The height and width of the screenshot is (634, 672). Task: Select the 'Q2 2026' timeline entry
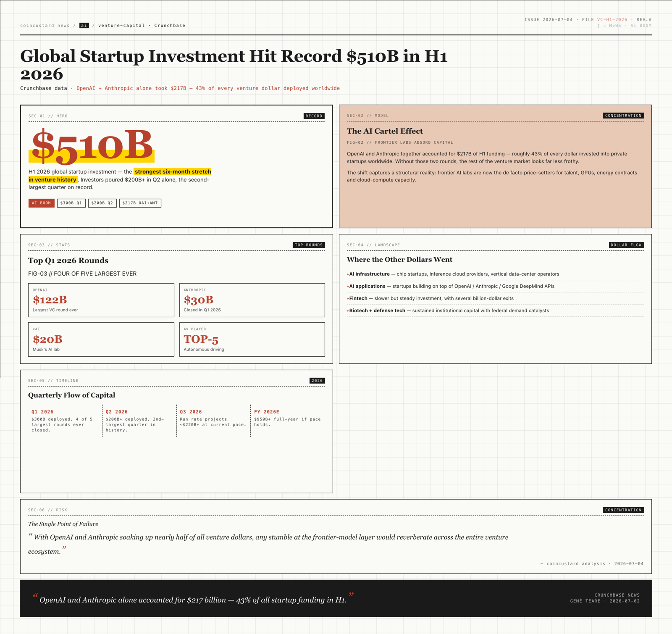(139, 421)
